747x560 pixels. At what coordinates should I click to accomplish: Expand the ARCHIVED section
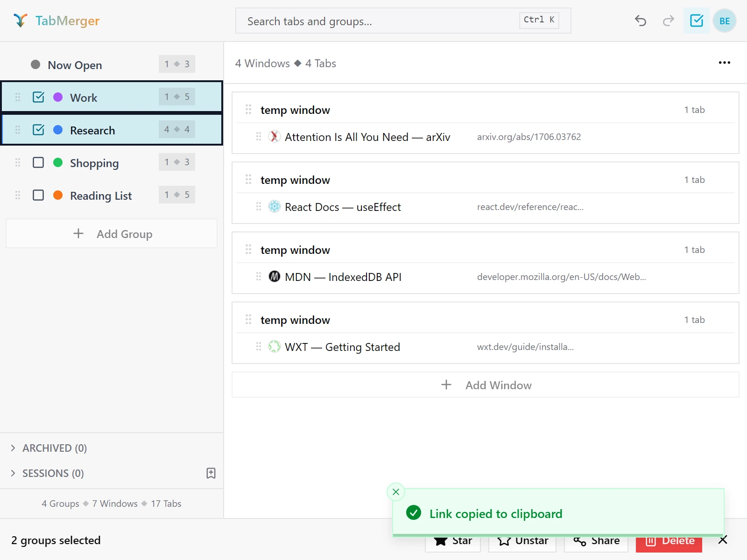click(x=49, y=448)
